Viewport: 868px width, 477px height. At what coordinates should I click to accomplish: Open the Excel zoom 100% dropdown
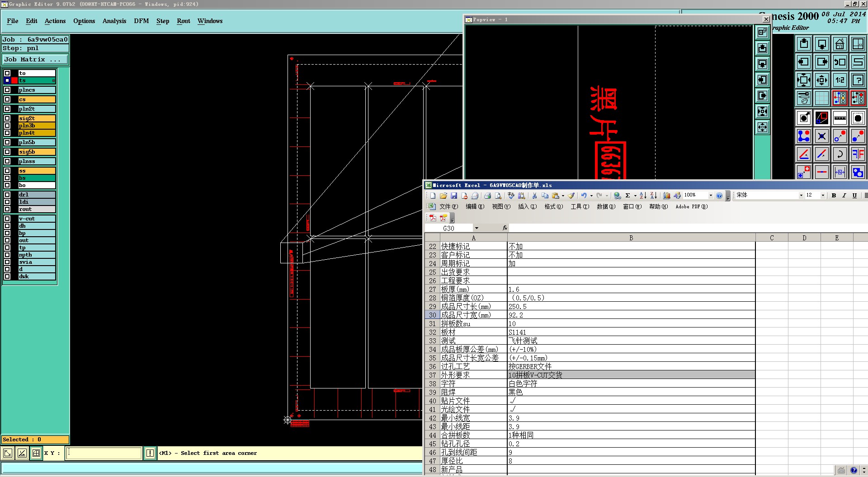pos(711,196)
